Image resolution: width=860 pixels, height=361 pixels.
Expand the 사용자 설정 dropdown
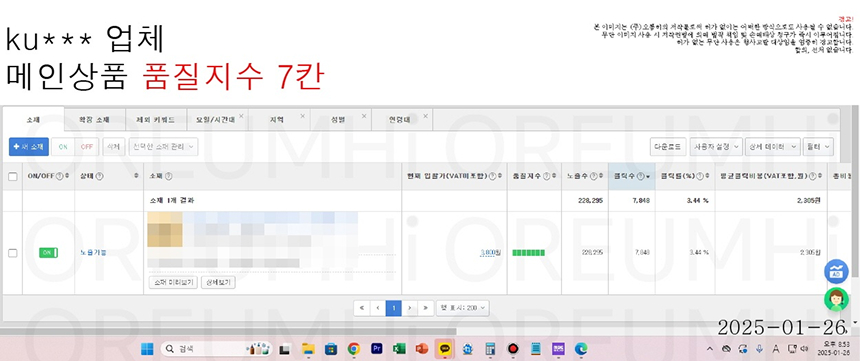[x=716, y=146]
